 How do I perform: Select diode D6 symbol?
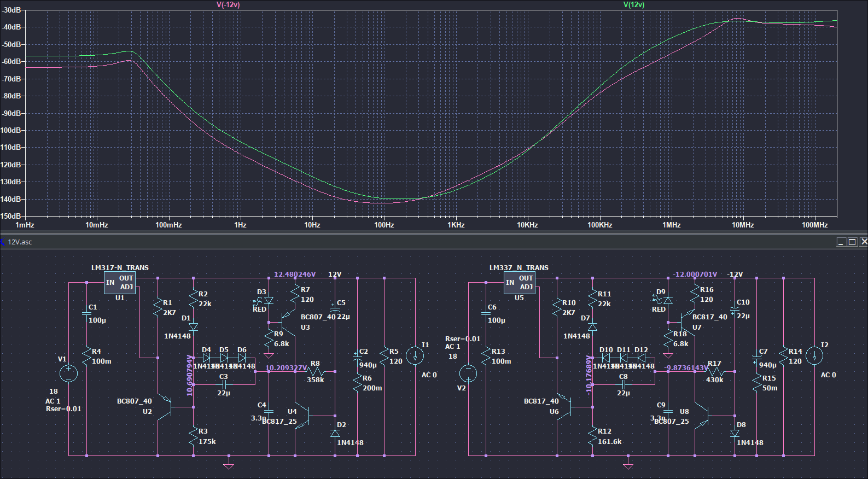[x=242, y=358]
